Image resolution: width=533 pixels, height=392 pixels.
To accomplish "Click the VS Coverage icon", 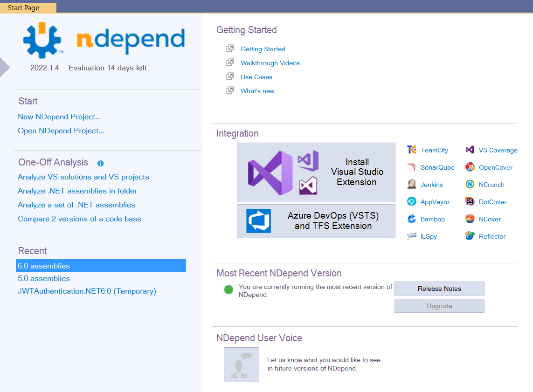I will [x=470, y=150].
